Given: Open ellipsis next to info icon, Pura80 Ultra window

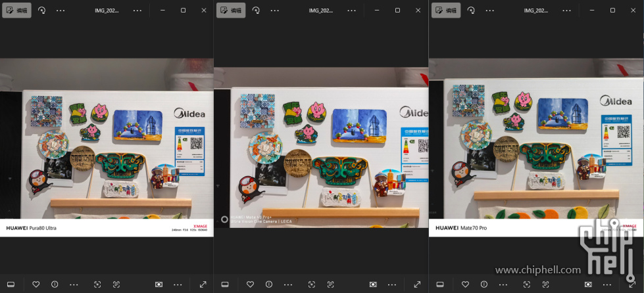Looking at the screenshot, I should pyautogui.click(x=74, y=284).
